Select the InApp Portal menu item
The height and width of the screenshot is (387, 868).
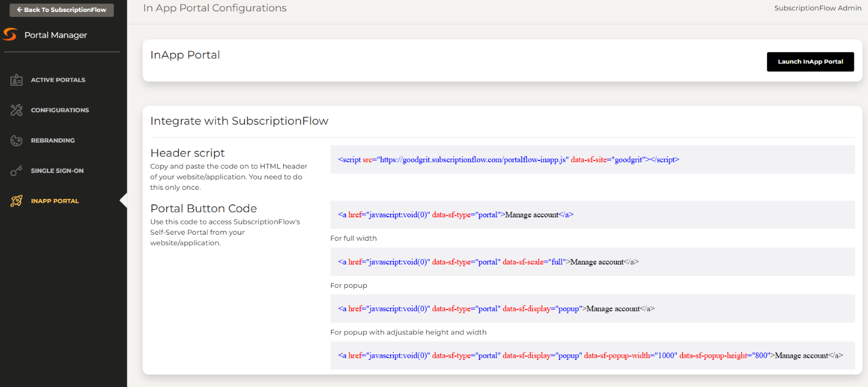55,201
